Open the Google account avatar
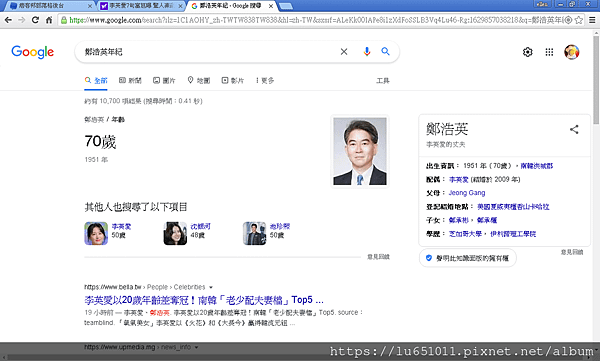 click(572, 52)
